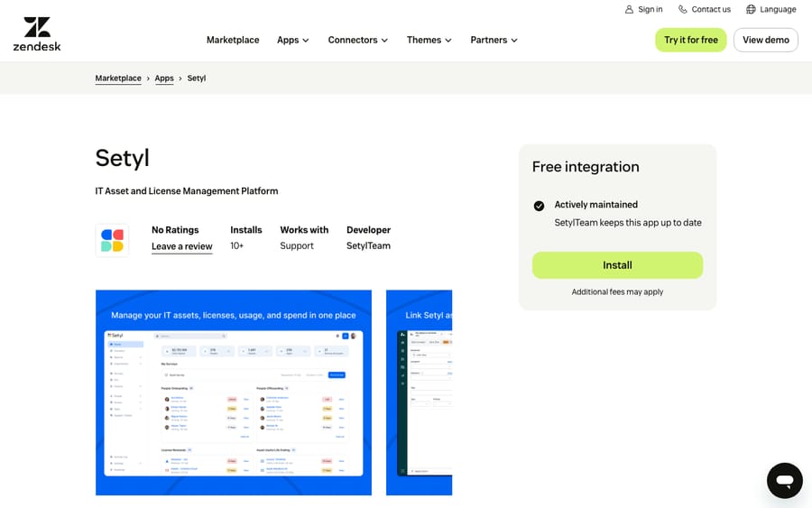812x508 pixels.
Task: Click the 'Additional fees may apply' text
Action: point(617,292)
